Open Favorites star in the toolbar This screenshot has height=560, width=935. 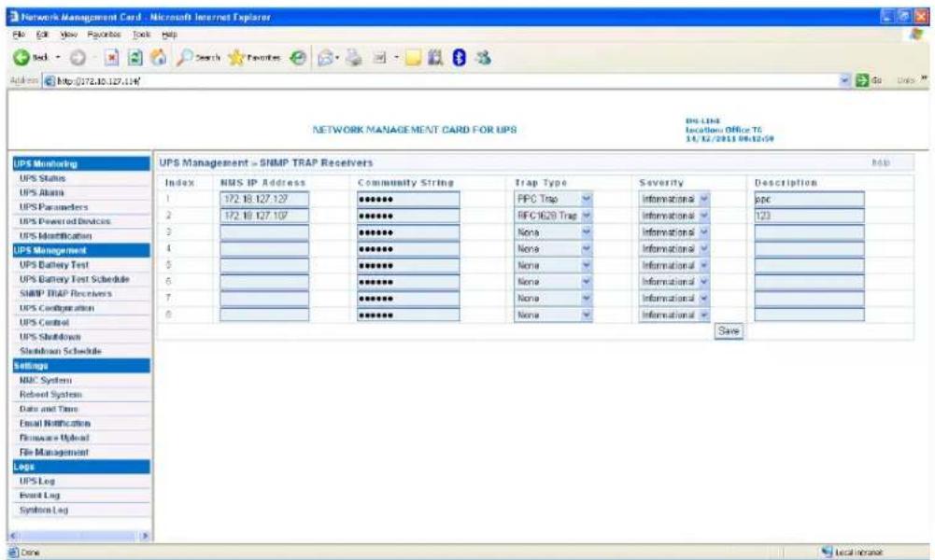coord(254,57)
